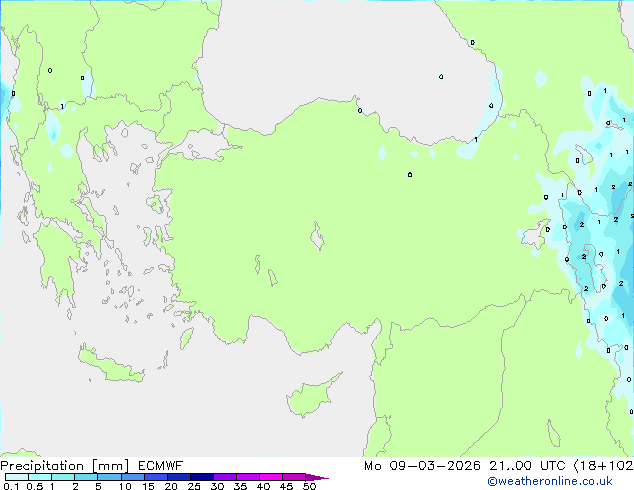Click the '30' legend scale label
This screenshot has height=490, width=634.
217,486
